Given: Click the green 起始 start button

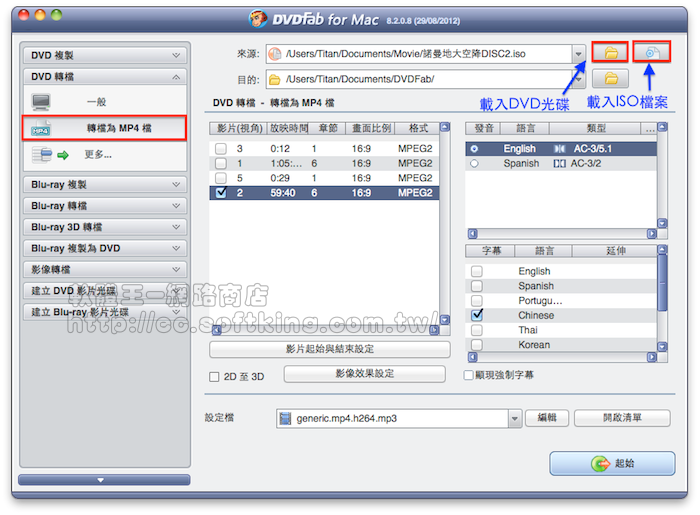Looking at the screenshot, I should coord(612,464).
